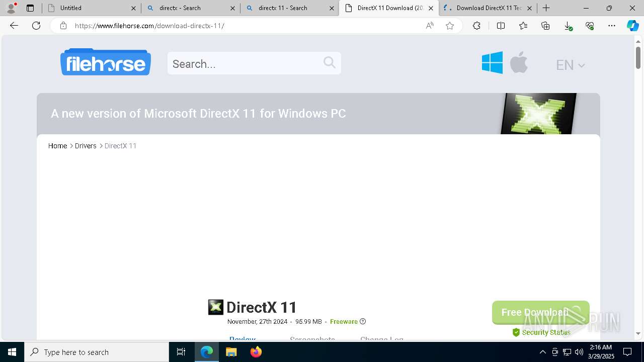Click the DirectX banner logo image
Image resolution: width=644 pixels, height=362 pixels.
(x=538, y=114)
